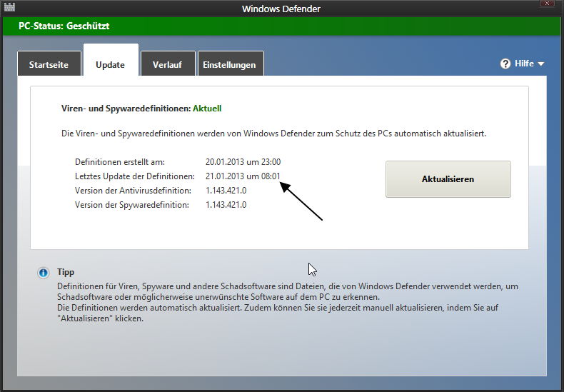Viewport: 564px width, 392px height.
Task: Click the sentence about automatic definition updates
Action: [273, 134]
